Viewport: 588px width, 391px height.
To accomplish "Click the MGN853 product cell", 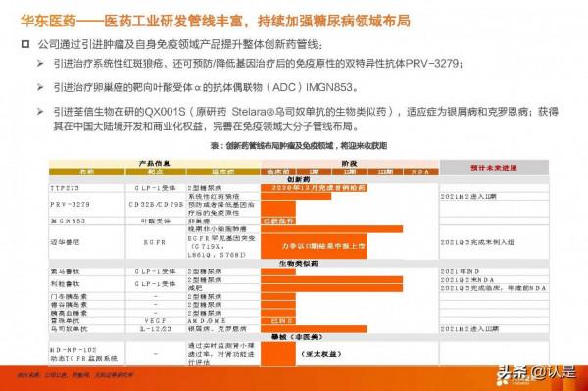I will (x=87, y=221).
